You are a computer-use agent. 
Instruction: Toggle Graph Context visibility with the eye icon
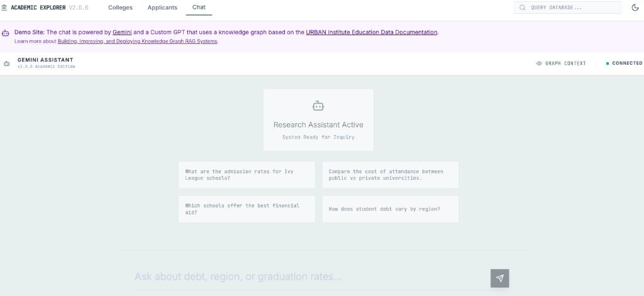(x=539, y=63)
